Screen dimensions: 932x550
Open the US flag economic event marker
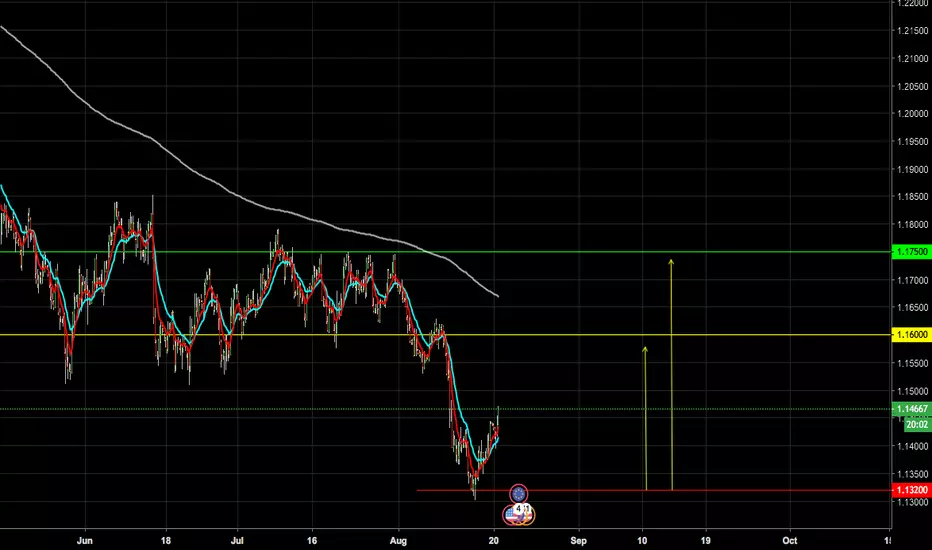click(x=511, y=515)
